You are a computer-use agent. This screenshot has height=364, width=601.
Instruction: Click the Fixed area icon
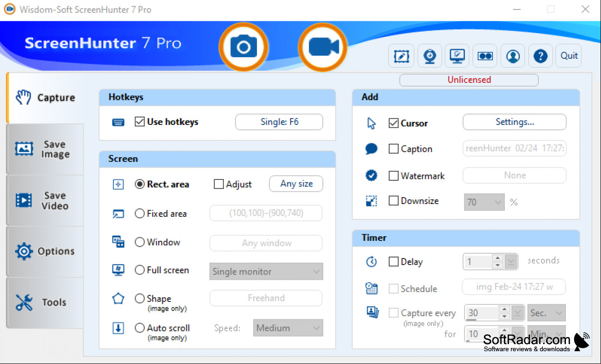[118, 214]
